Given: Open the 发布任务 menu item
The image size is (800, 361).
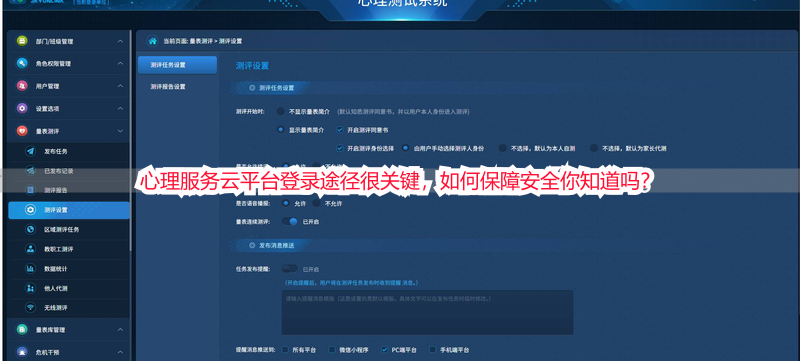Looking at the screenshot, I should click(x=69, y=151).
